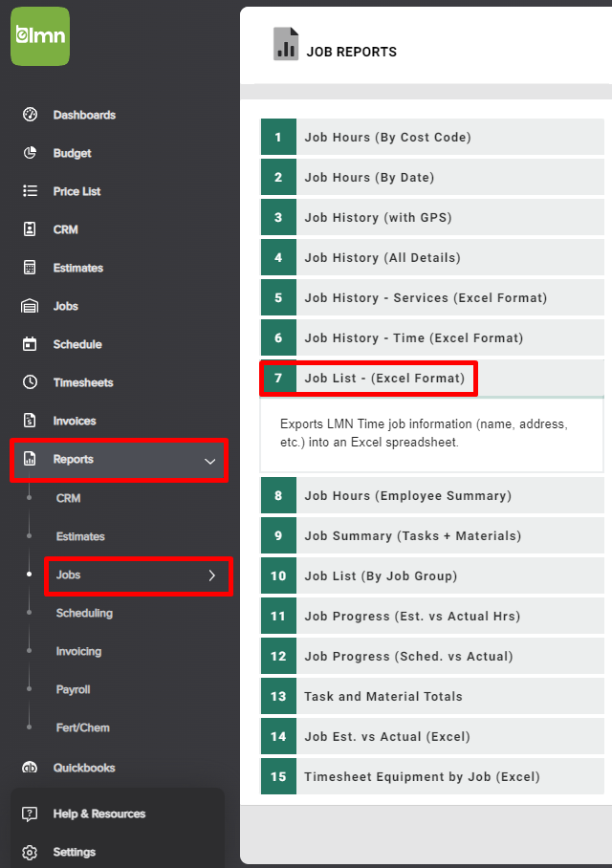Open the top-level Jobs menu item
612x868 pixels.
[x=65, y=306]
